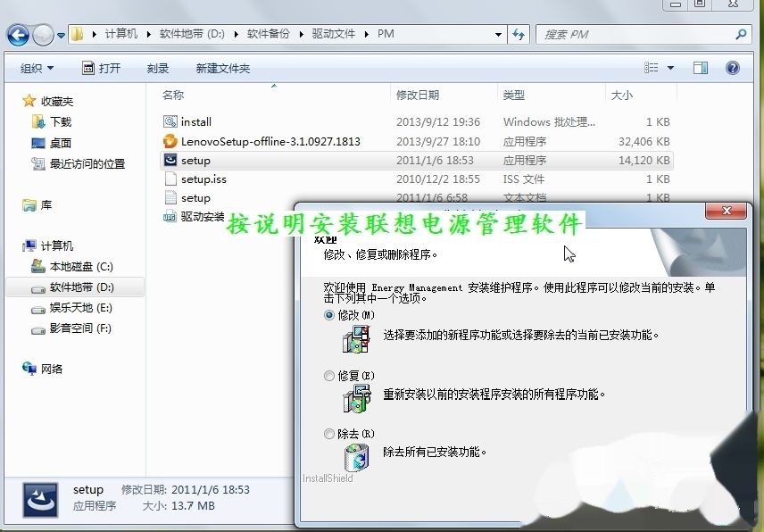Image resolution: width=764 pixels, height=532 pixels.
Task: Sort by the 类型 column header
Action: [x=513, y=95]
